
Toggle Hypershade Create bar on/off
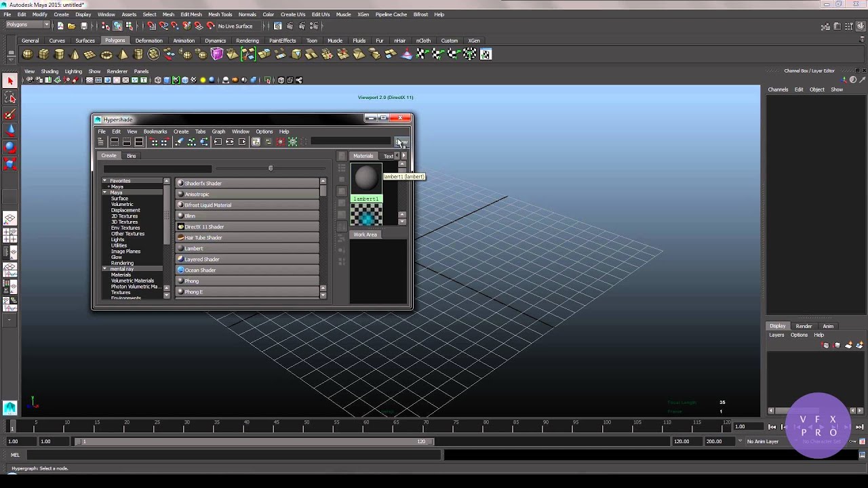pyautogui.click(x=100, y=142)
